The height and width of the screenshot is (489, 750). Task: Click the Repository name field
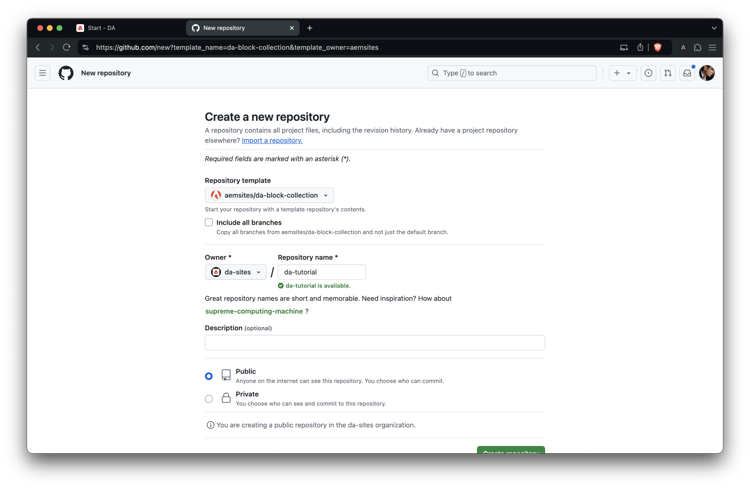(321, 272)
